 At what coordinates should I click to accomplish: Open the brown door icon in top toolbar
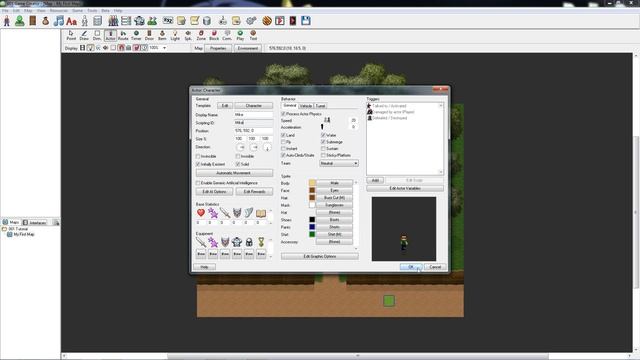(x=33, y=20)
